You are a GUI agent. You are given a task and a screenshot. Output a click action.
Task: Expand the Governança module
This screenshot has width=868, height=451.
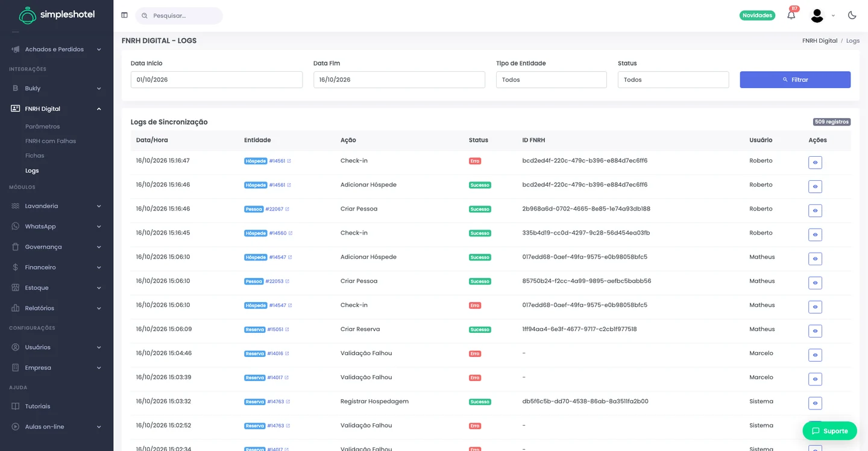(x=57, y=247)
